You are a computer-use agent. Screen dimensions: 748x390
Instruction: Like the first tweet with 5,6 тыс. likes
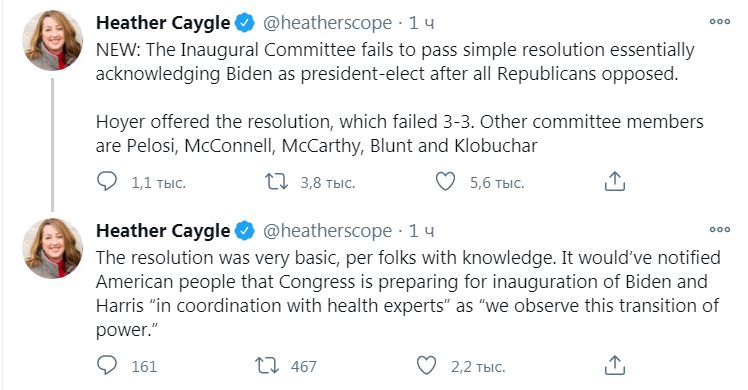coord(446,182)
